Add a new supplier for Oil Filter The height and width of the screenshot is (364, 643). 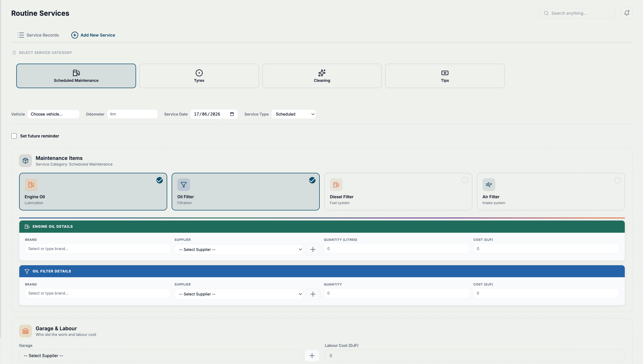pyautogui.click(x=313, y=294)
